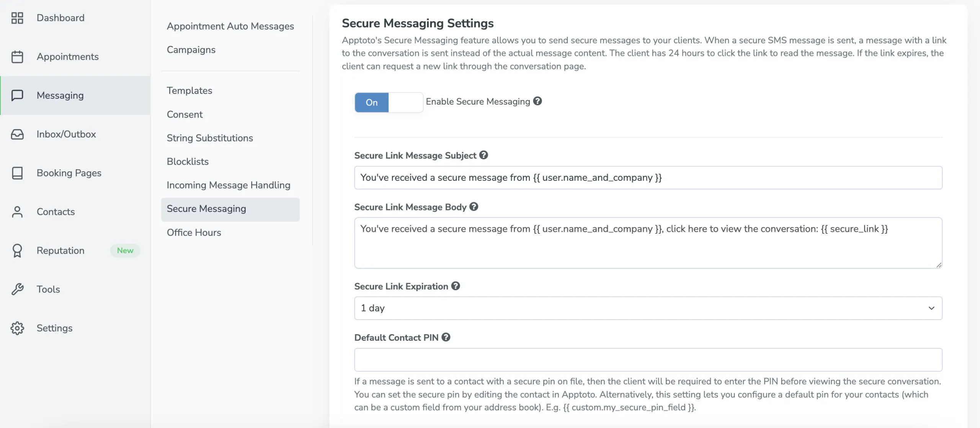This screenshot has height=428, width=980.
Task: Open the Dashboard grid icon
Action: point(17,18)
